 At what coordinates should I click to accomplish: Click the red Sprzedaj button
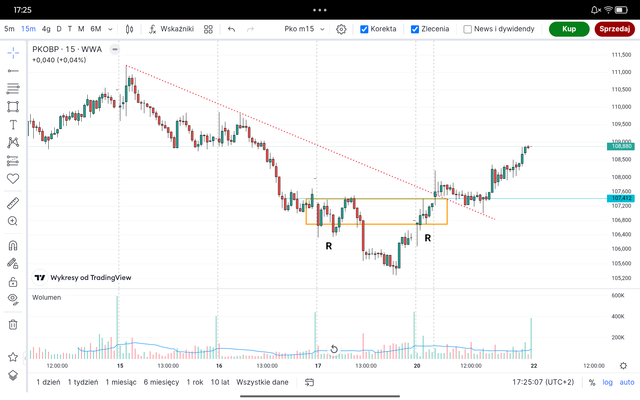coord(615,29)
